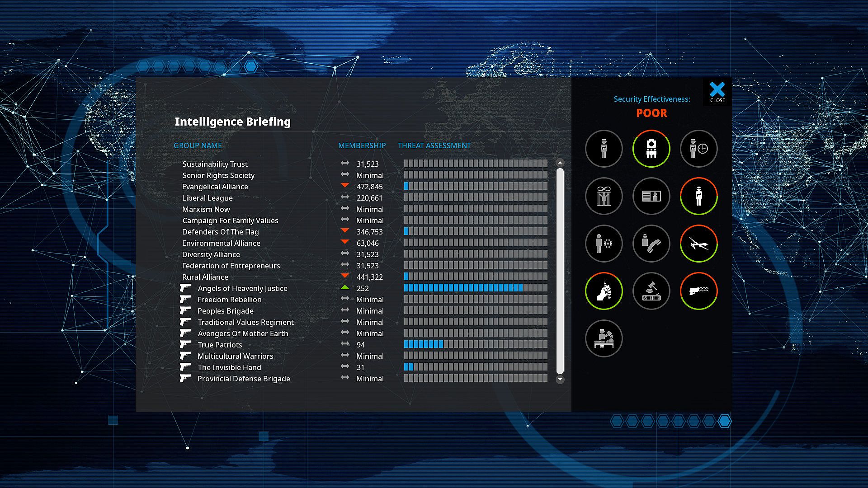Click the GROUP NAME column header
Viewport: 868px width, 488px height.
pyautogui.click(x=198, y=145)
